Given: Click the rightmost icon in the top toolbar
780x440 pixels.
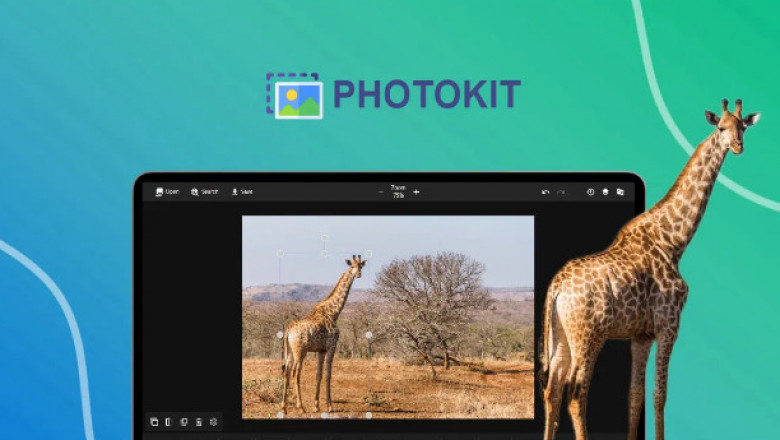Looking at the screenshot, I should coord(620,192).
